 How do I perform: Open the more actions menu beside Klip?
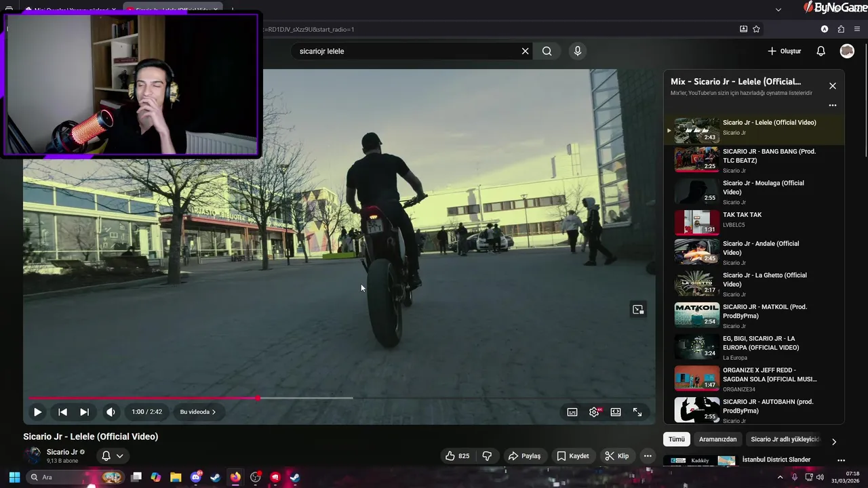tap(648, 456)
